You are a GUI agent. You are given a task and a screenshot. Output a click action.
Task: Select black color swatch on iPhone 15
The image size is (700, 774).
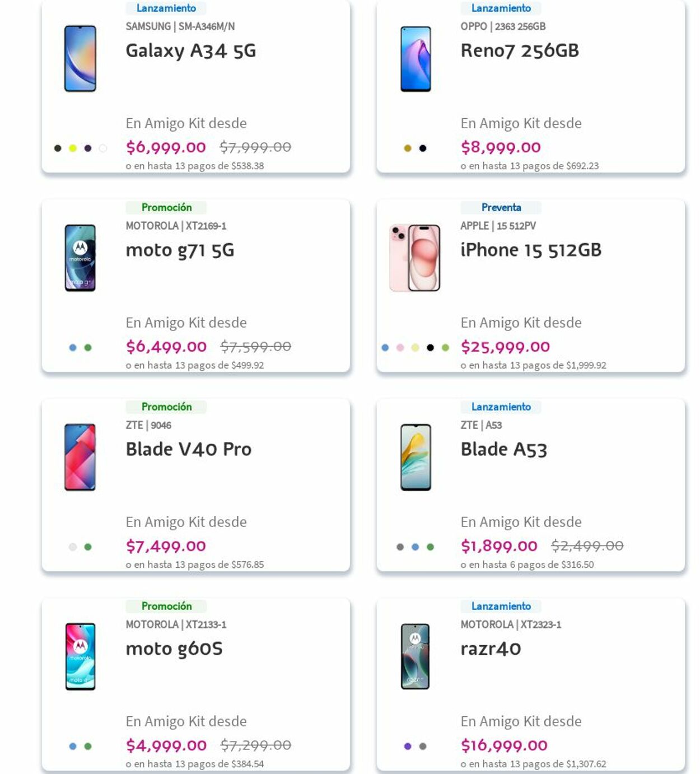[430, 348]
